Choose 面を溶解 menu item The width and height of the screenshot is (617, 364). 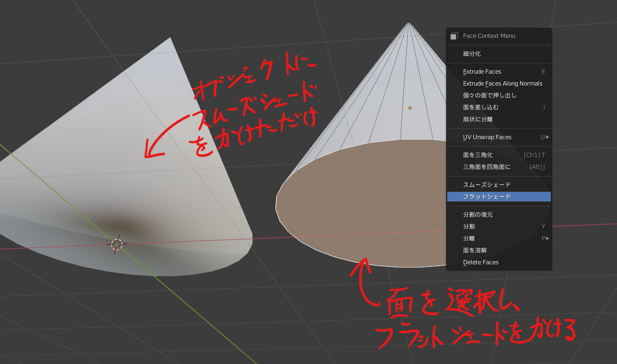click(499, 250)
